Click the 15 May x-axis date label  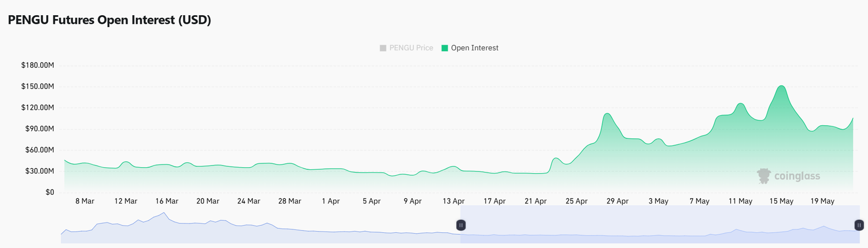pos(781,201)
